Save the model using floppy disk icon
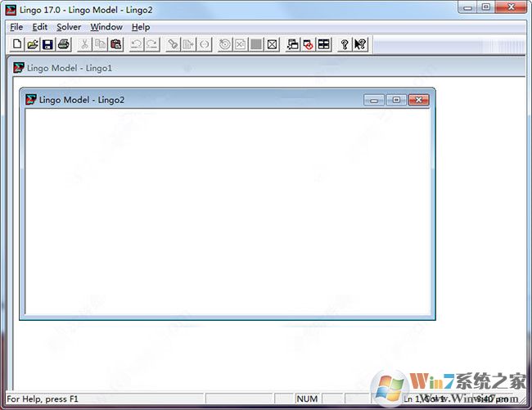The height and width of the screenshot is (410, 532). [x=47, y=44]
